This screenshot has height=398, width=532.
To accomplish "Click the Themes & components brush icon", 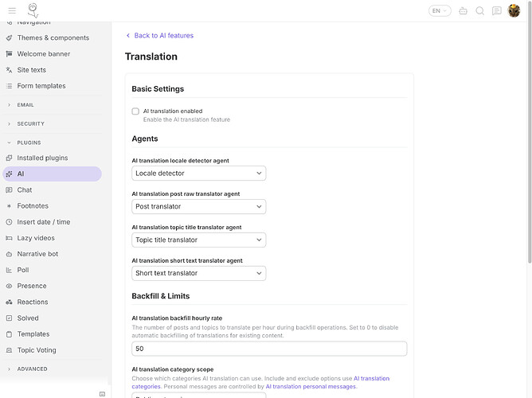I will point(10,38).
